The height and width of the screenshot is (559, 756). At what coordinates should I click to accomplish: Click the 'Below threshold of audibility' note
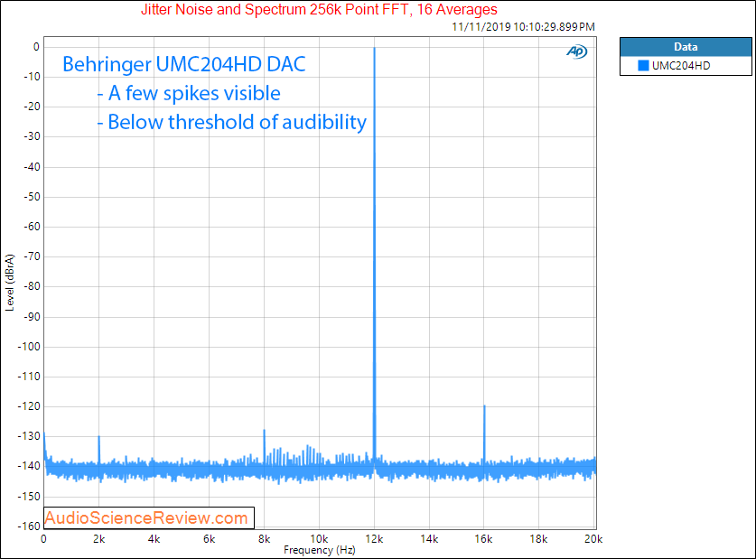tap(232, 123)
